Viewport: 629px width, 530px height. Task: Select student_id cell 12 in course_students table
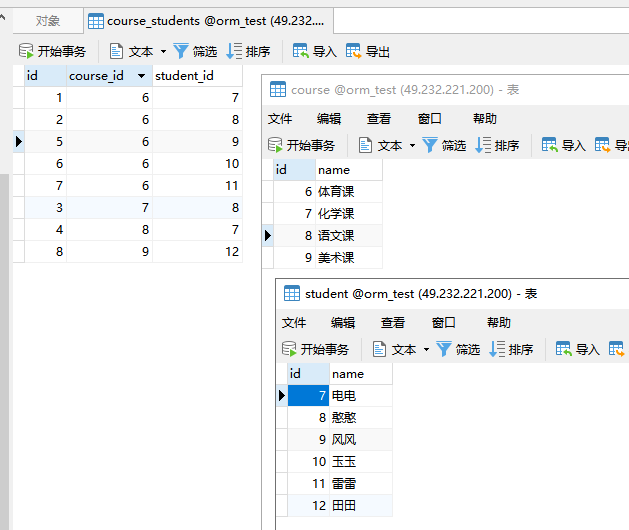click(197, 252)
